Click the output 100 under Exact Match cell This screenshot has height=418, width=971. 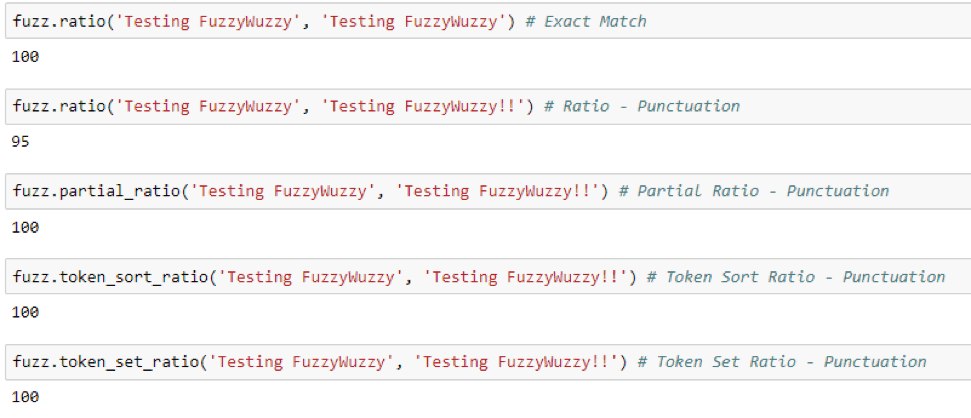pyautogui.click(x=25, y=57)
